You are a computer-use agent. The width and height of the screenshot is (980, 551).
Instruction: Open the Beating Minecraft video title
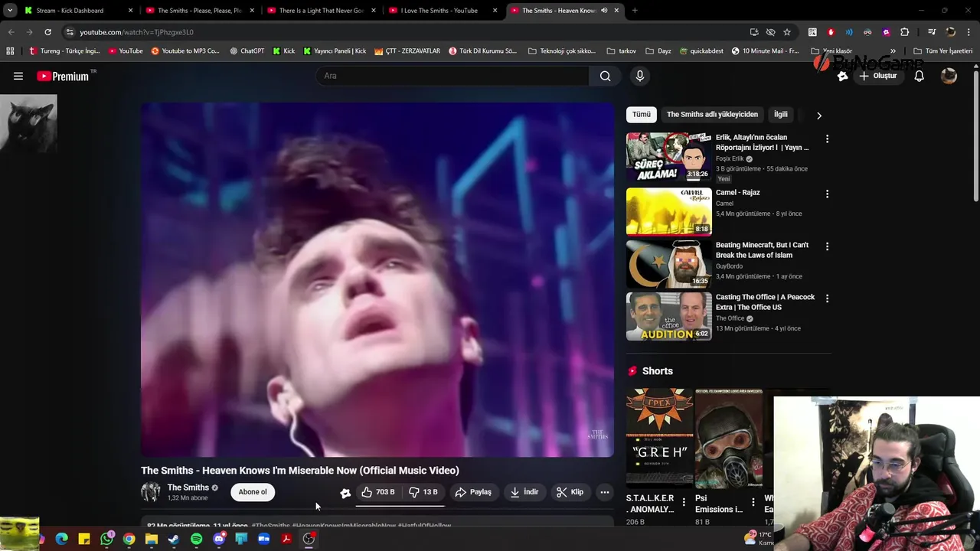762,250
